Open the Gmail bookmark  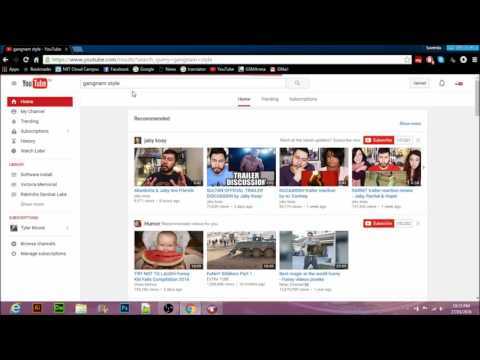[279, 69]
